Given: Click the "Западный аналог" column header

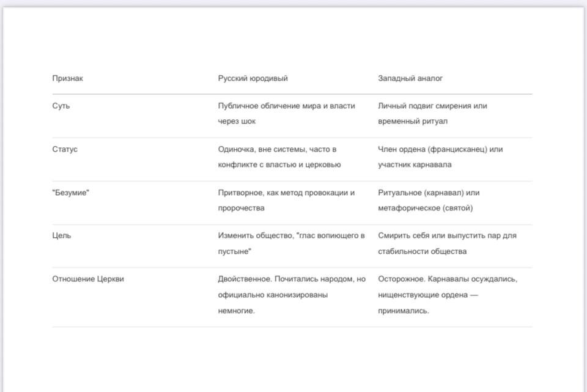Looking at the screenshot, I should [410, 78].
